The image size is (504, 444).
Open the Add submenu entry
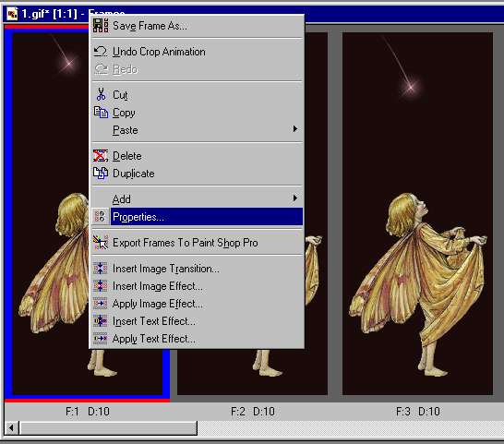click(x=197, y=199)
